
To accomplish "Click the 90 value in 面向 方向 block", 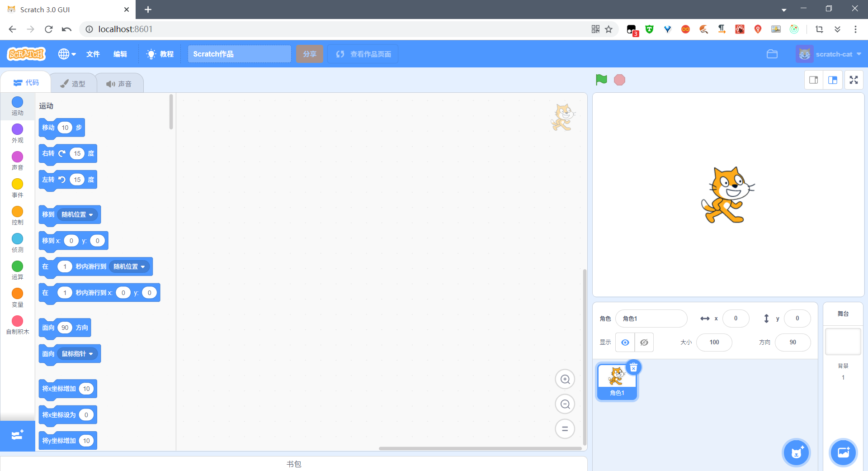I will point(65,328).
